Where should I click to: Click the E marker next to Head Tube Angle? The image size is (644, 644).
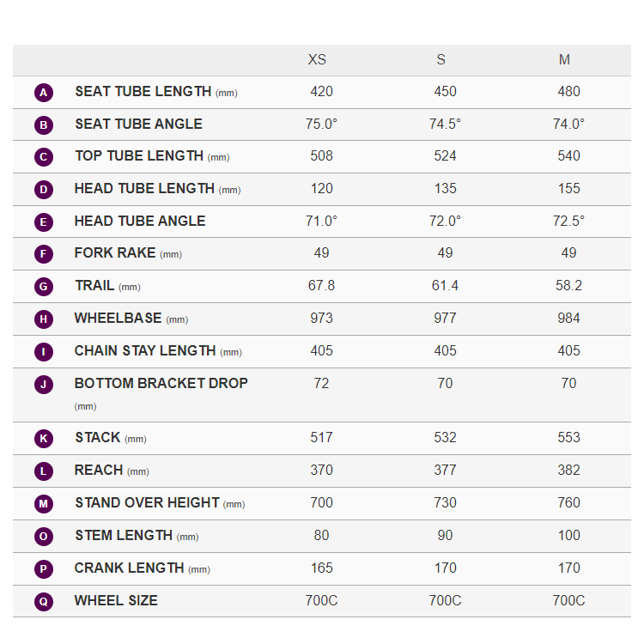(44, 222)
